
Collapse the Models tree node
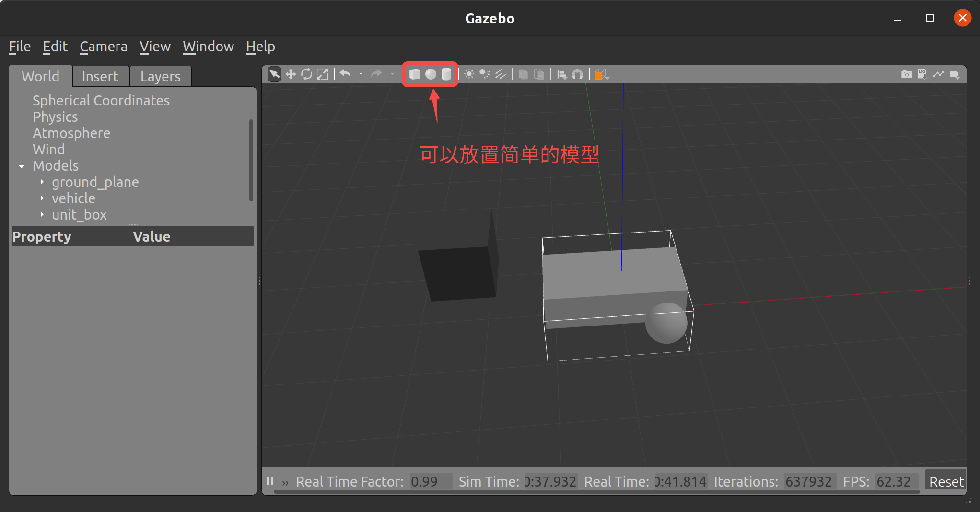21,166
